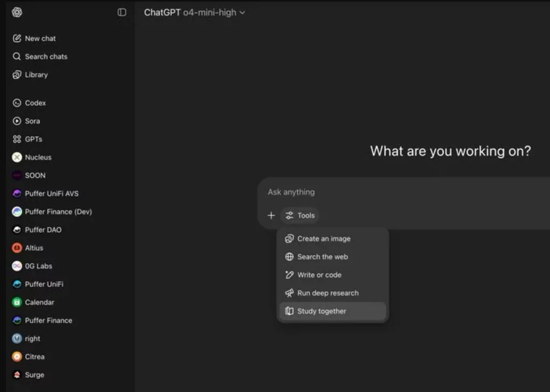Click the Puffer Finance (Dev) avatar icon
The image size is (550, 392).
17,212
